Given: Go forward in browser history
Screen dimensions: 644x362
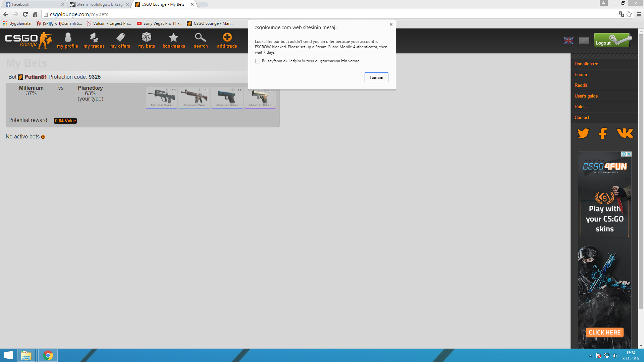Looking at the screenshot, I should pyautogui.click(x=15, y=14).
